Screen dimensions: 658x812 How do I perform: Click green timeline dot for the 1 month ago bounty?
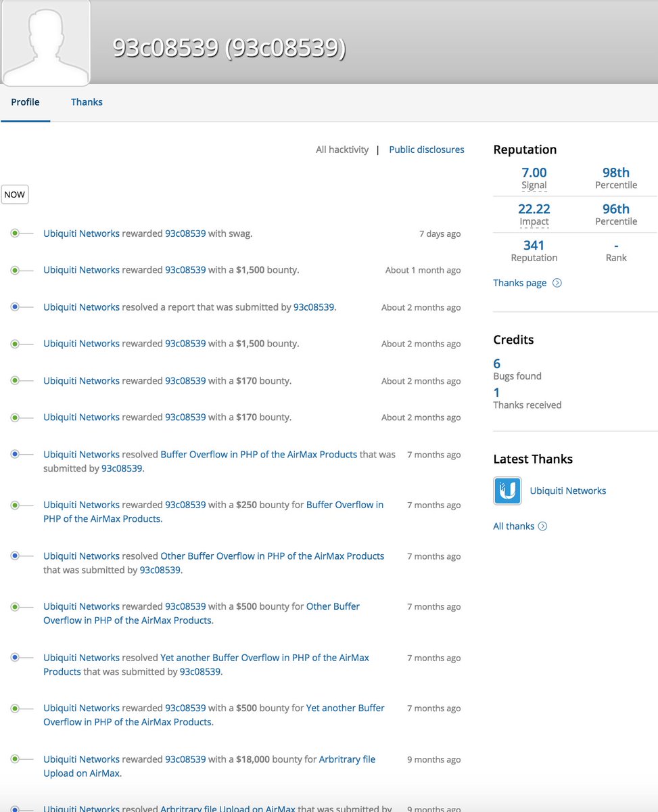15,270
